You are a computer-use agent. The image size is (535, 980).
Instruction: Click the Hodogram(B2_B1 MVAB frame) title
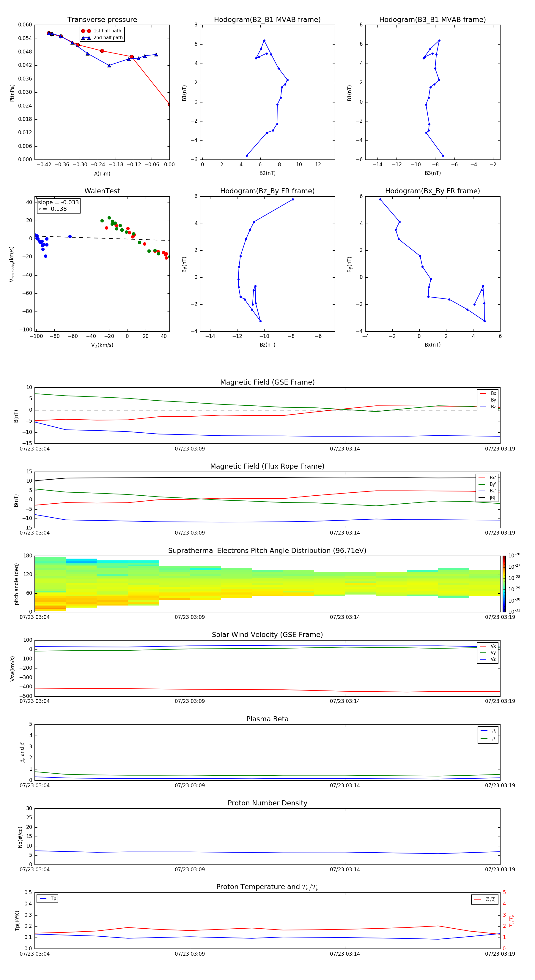(267, 20)
